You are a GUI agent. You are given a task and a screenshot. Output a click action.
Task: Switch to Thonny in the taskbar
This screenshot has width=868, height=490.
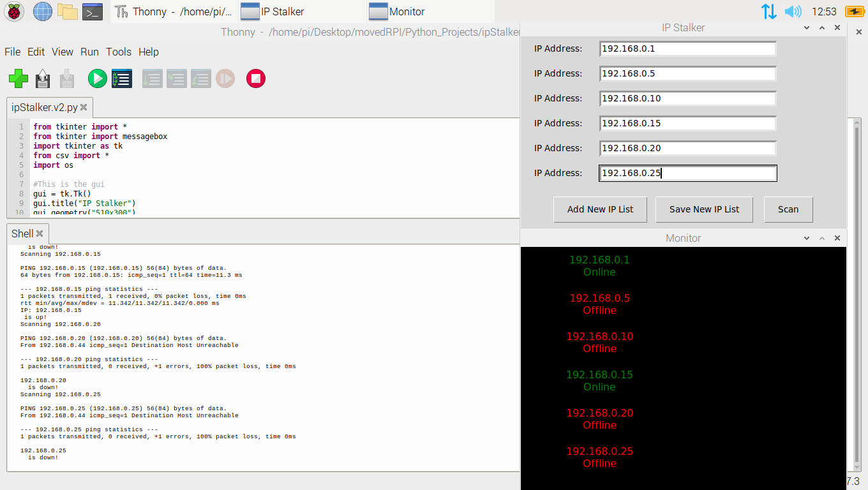coord(174,11)
